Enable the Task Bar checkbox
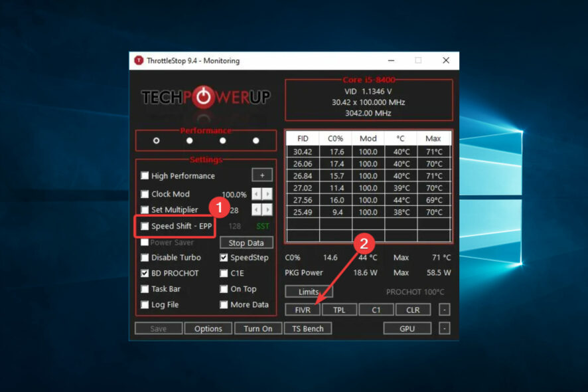 click(145, 289)
